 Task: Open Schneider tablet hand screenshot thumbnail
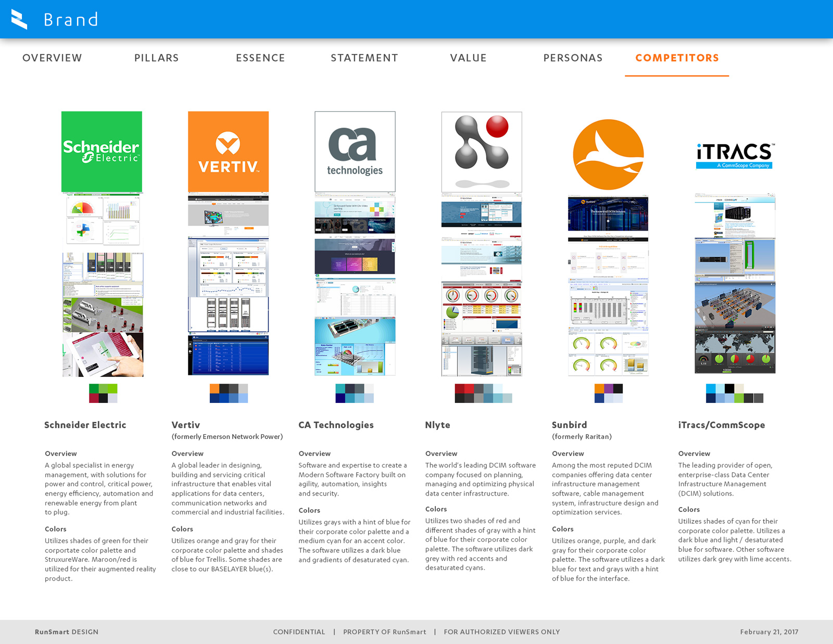point(103,355)
